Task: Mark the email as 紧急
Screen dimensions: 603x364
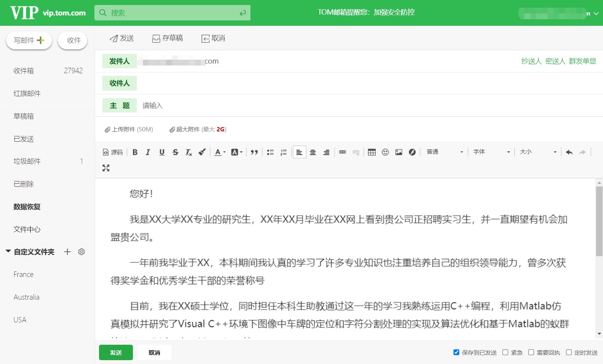Action: (x=506, y=352)
